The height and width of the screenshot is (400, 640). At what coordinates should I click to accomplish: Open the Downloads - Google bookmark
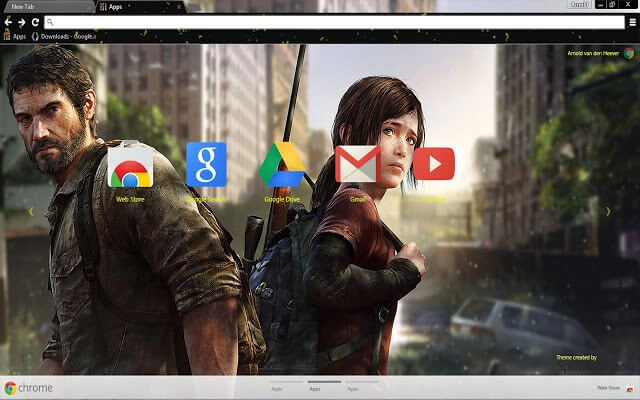click(64, 36)
